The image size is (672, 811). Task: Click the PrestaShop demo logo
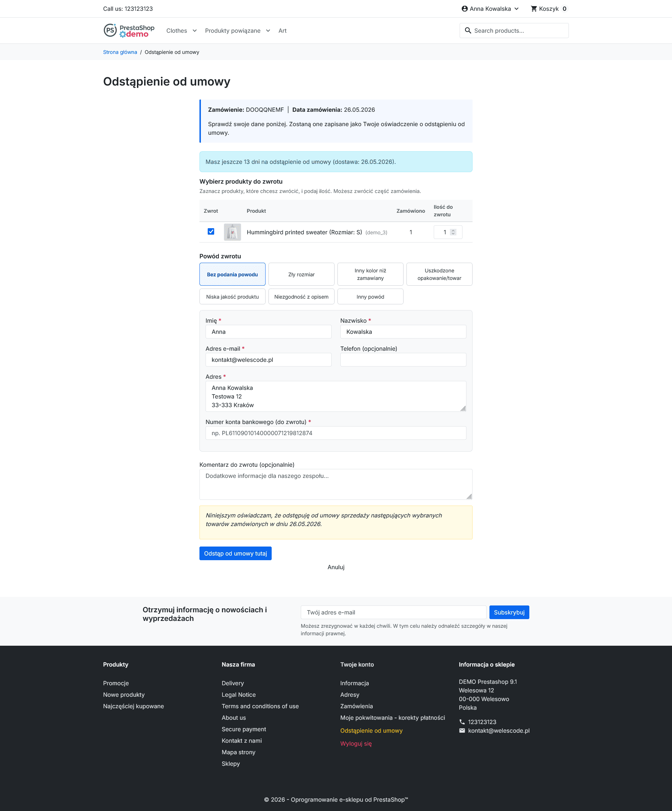point(129,31)
